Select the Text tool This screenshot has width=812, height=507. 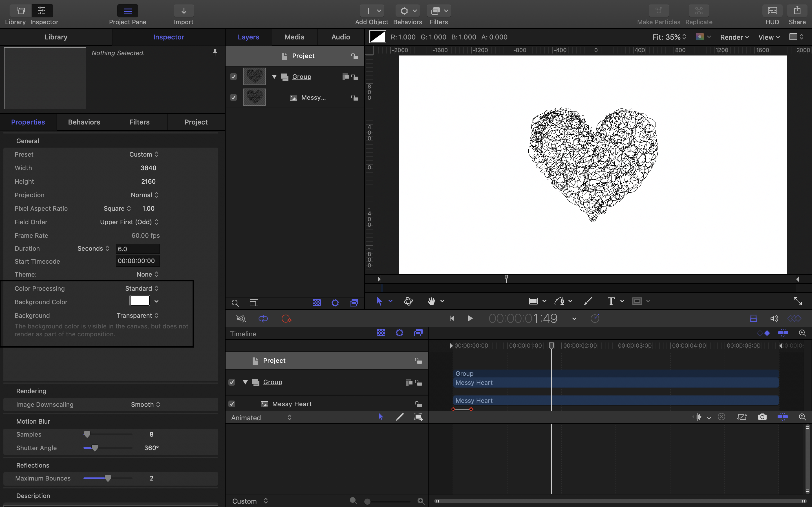pyautogui.click(x=611, y=301)
